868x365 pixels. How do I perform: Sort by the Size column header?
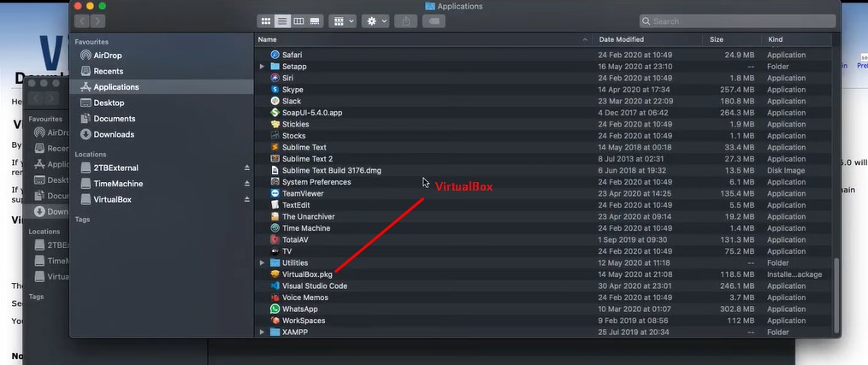pyautogui.click(x=732, y=39)
